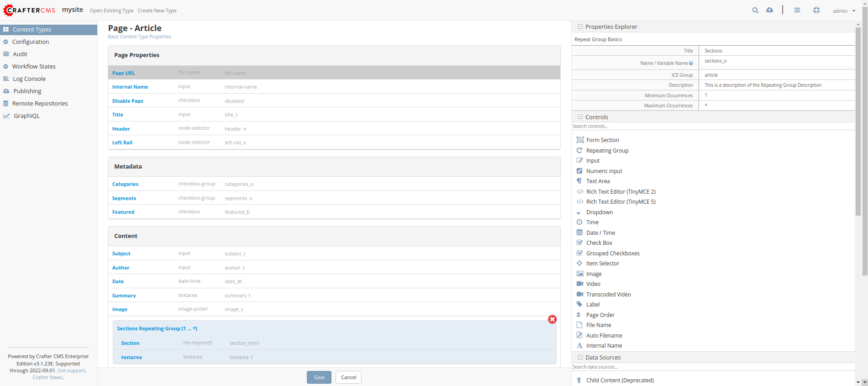
Task: Click Open Existing Type link
Action: pos(111,11)
